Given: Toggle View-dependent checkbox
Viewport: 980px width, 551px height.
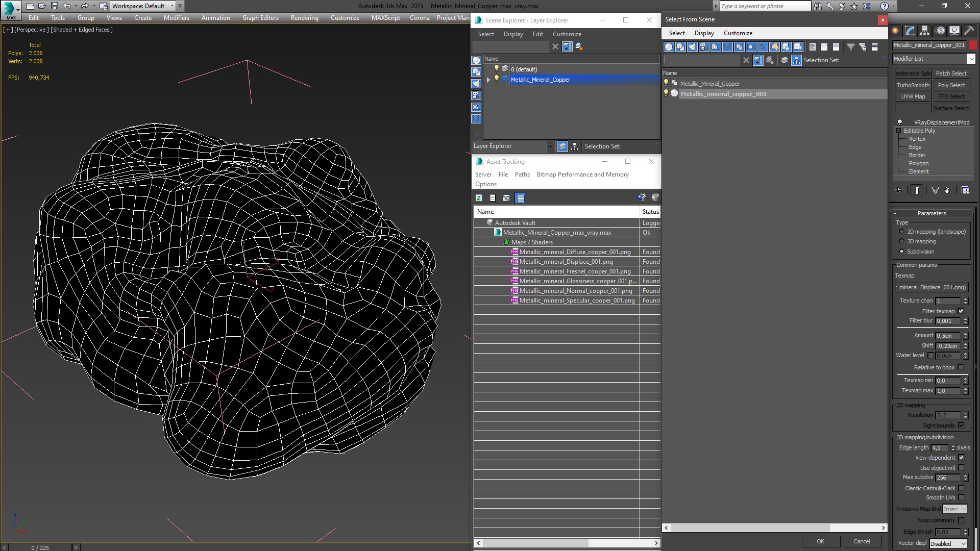Looking at the screenshot, I should point(961,458).
